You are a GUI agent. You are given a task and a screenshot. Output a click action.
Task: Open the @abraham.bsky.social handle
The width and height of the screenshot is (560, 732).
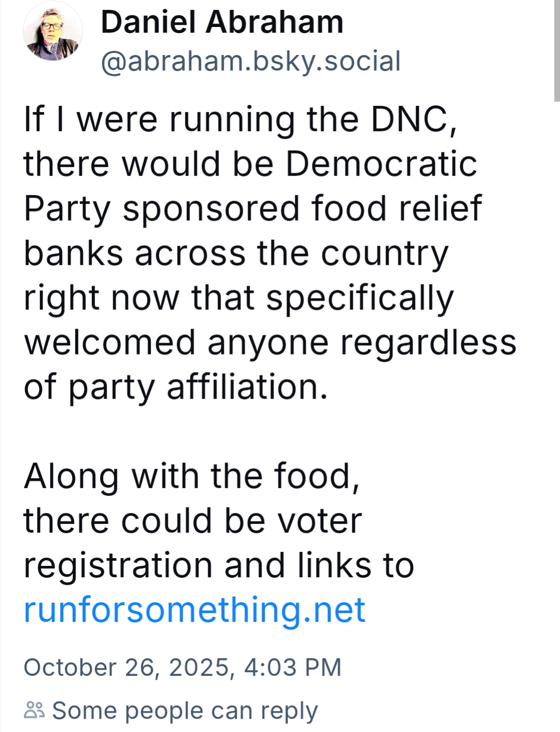click(x=251, y=61)
